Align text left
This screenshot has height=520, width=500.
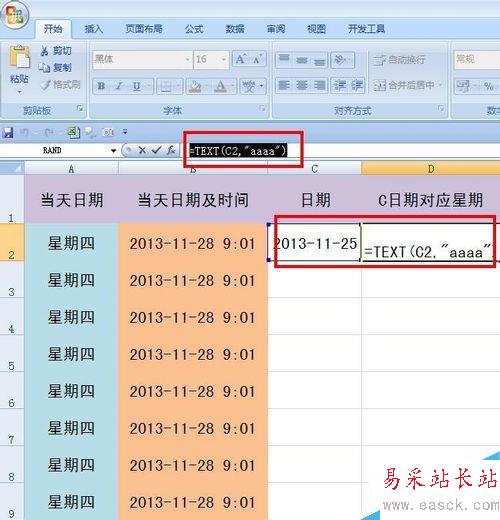tap(284, 85)
